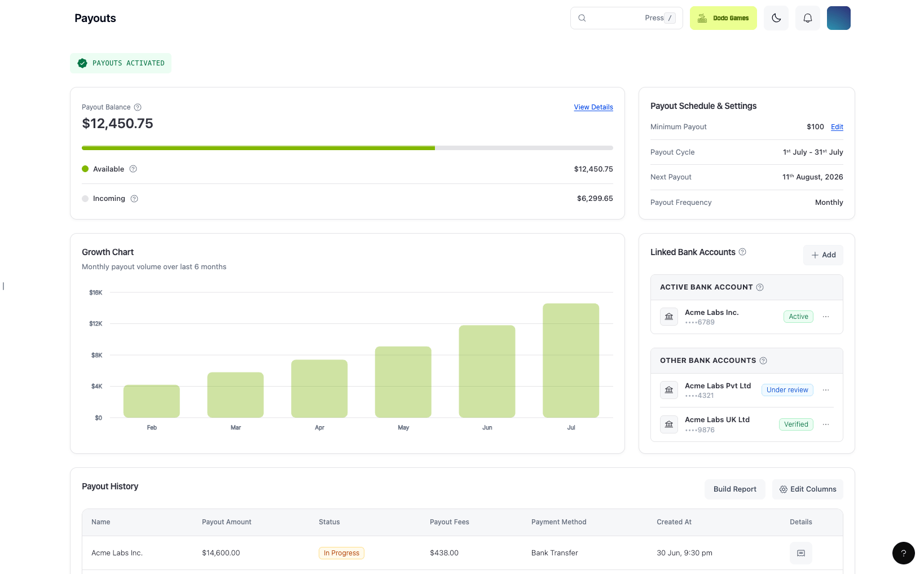Click Other Bank Accounts info icon
This screenshot has height=574, width=924.
click(x=763, y=361)
